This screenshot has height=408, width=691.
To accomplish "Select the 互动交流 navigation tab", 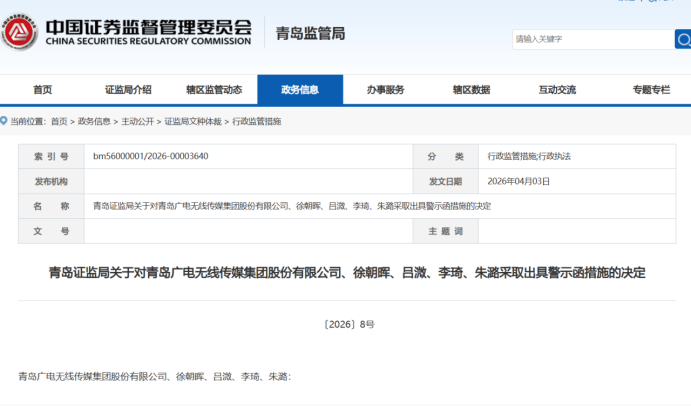I will (x=557, y=90).
